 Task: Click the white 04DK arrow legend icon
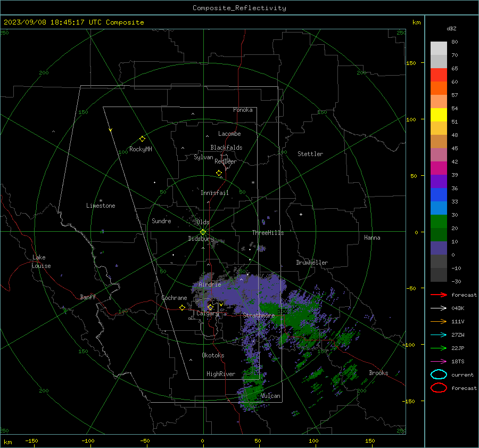(x=439, y=308)
